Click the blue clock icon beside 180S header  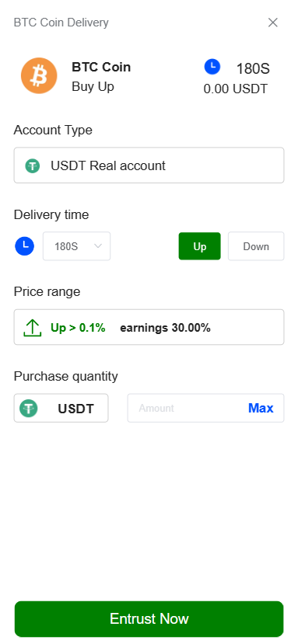(x=212, y=67)
